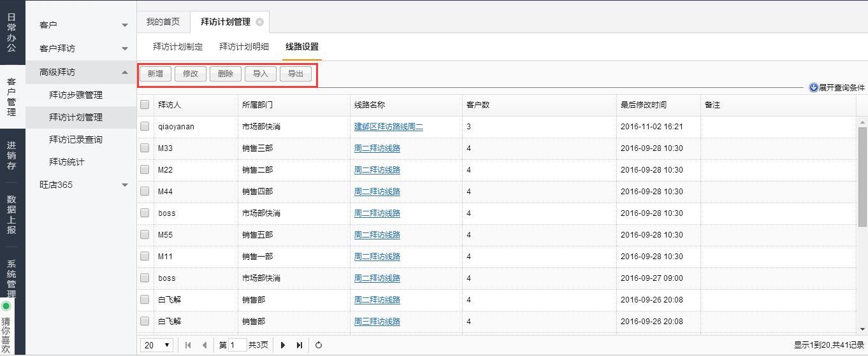
Task: Expand query conditions with 展开查询条件
Action: click(x=837, y=87)
